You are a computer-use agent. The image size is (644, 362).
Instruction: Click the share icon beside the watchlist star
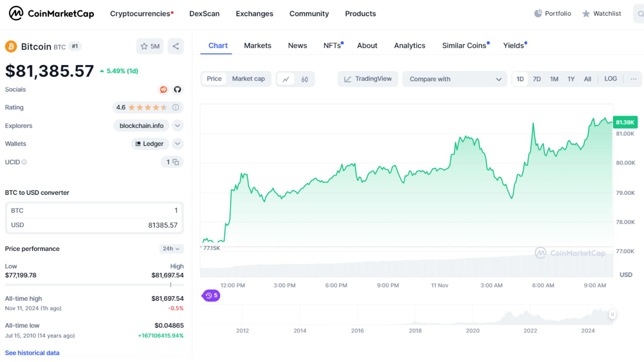(x=175, y=46)
